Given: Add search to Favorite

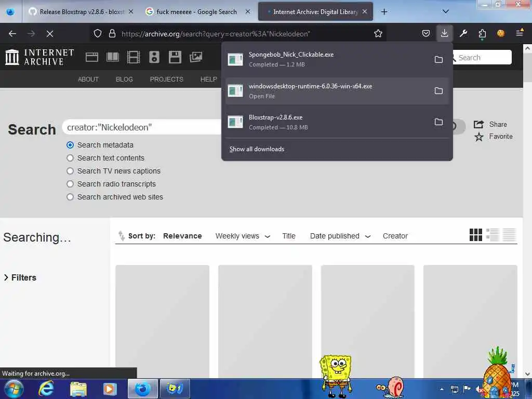Looking at the screenshot, I should [x=494, y=137].
